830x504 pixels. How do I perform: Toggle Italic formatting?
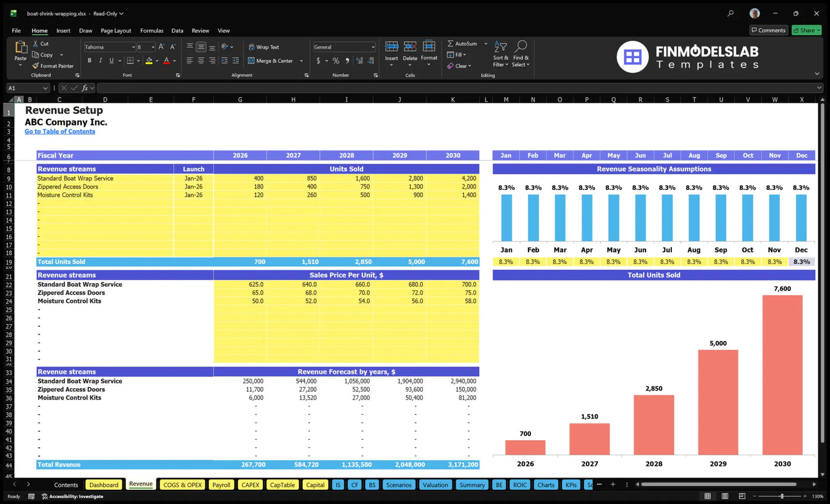coord(100,60)
